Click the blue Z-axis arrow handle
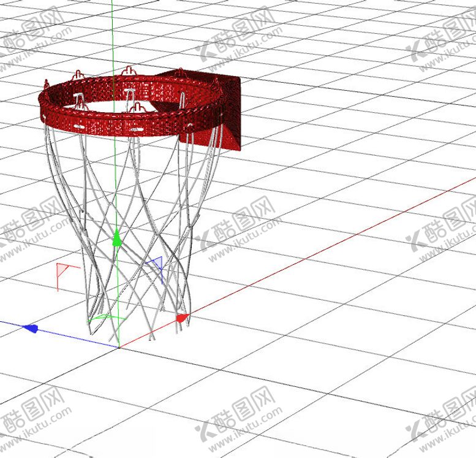This screenshot has height=458, width=476. click(31, 328)
